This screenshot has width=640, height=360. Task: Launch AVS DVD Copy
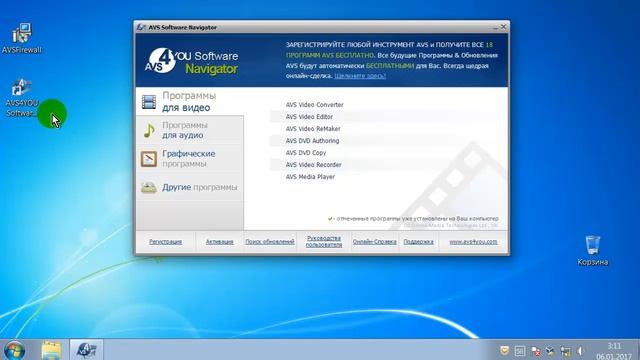point(306,153)
